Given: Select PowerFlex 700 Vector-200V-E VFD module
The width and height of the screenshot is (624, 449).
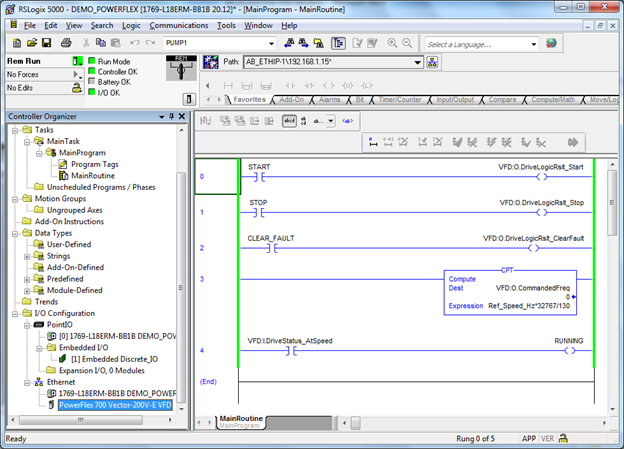Looking at the screenshot, I should [x=115, y=405].
